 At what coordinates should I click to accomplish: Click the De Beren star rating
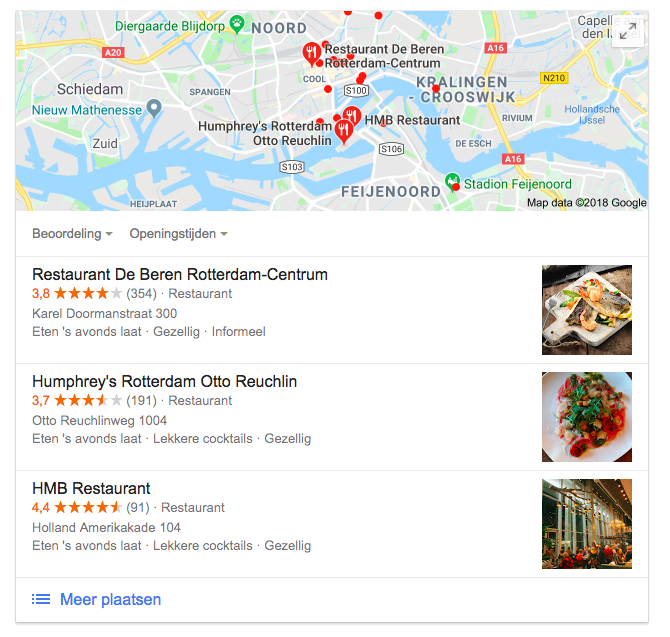click(x=88, y=294)
